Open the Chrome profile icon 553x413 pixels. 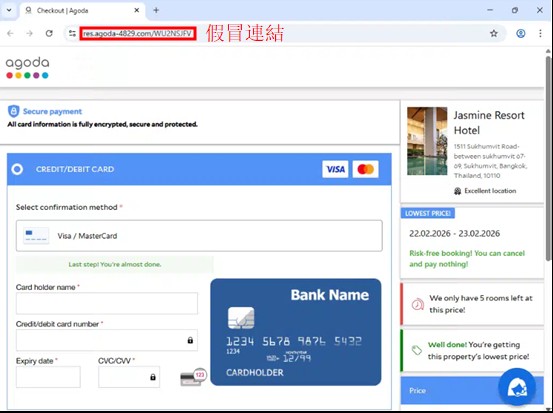click(521, 34)
